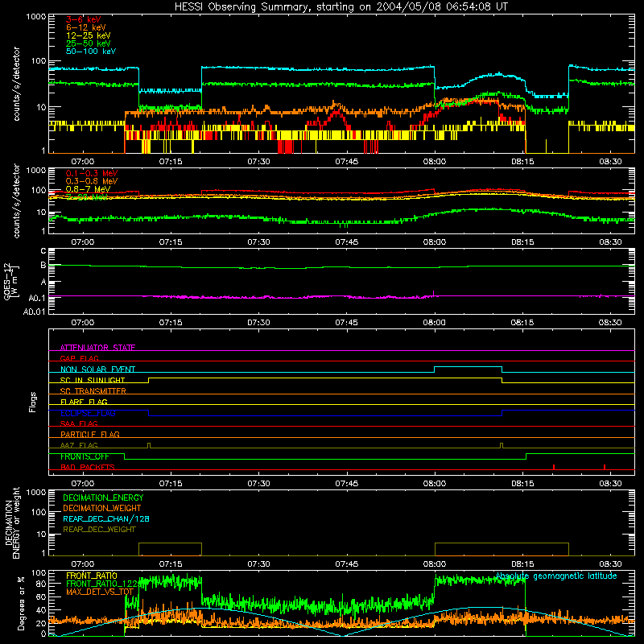Viewport: 644px width, 644px height.
Task: Click the 07:30 time label under the decimation panel
Action: click(258, 564)
